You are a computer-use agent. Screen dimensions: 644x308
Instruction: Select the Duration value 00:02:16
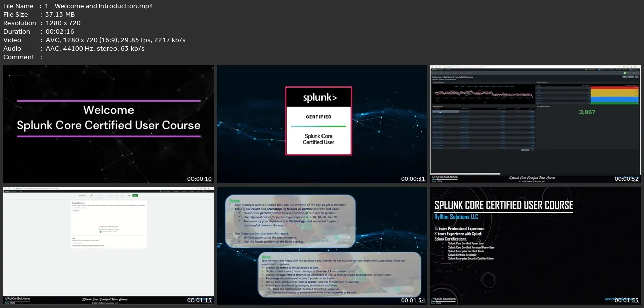59,32
